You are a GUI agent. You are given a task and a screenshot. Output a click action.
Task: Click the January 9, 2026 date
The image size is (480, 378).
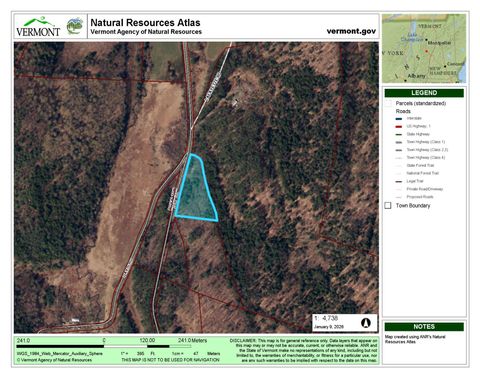[329, 327]
